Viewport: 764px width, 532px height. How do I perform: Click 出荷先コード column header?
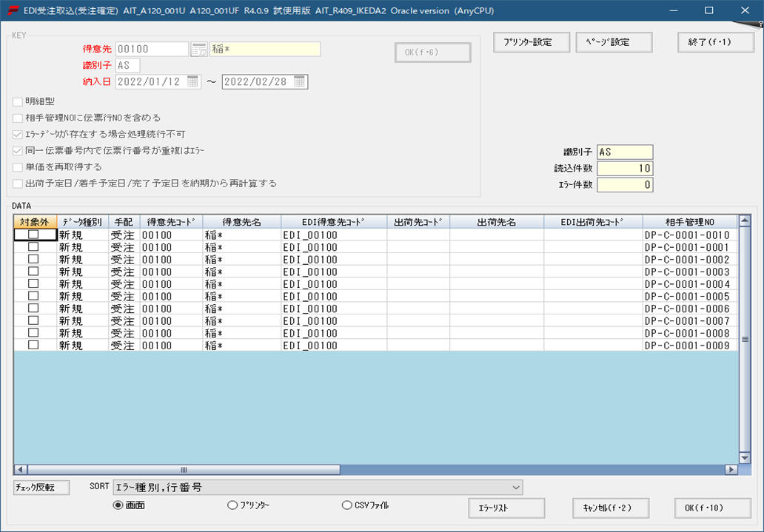[x=418, y=222]
